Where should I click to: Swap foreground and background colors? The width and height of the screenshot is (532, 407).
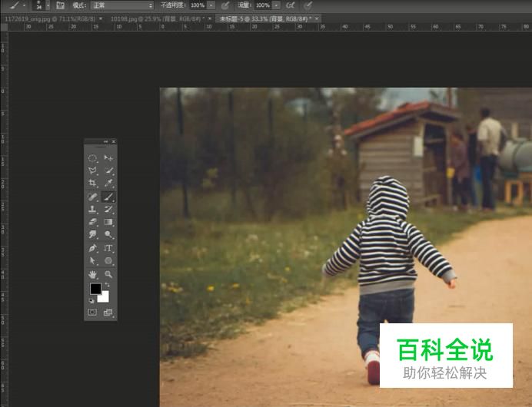point(107,286)
